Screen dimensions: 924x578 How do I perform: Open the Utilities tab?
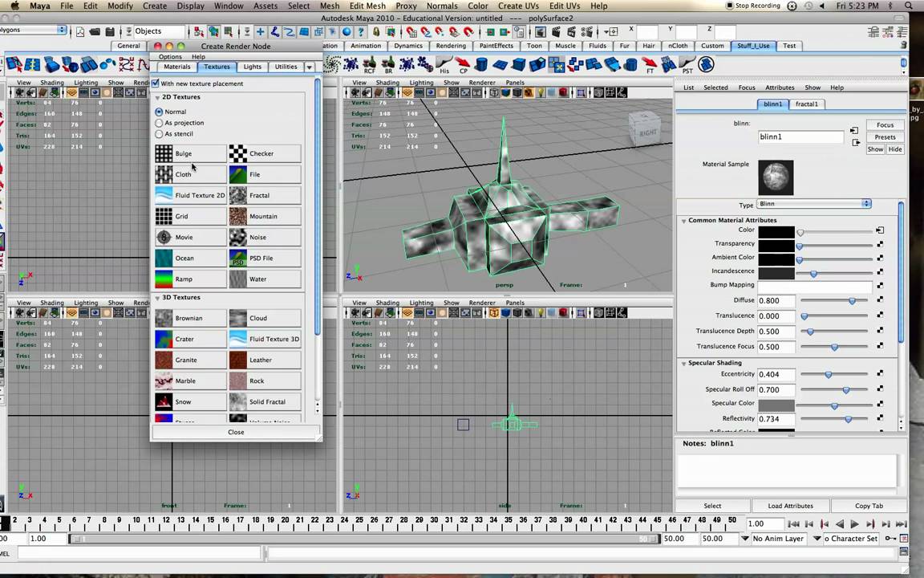[x=286, y=67]
